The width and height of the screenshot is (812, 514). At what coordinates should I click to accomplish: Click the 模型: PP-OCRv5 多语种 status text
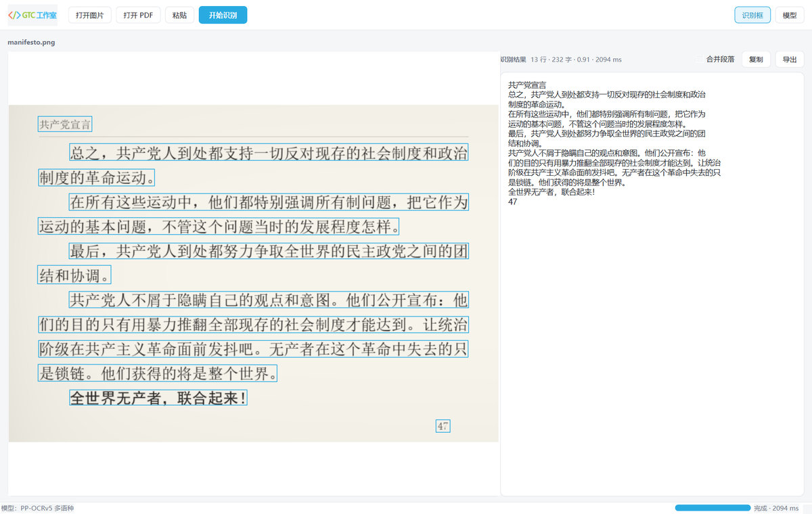click(37, 508)
